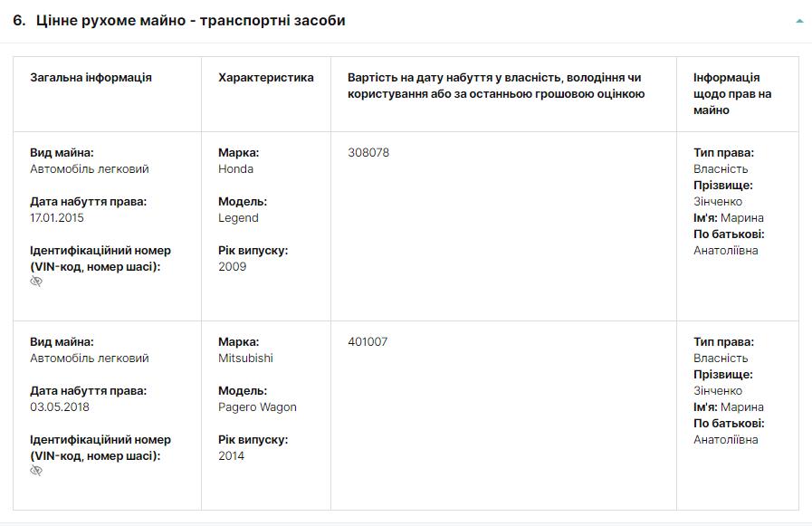Click the section title 'Цінне рухоме майно - транспортні засоби'
This screenshot has width=812, height=526.
click(x=190, y=20)
